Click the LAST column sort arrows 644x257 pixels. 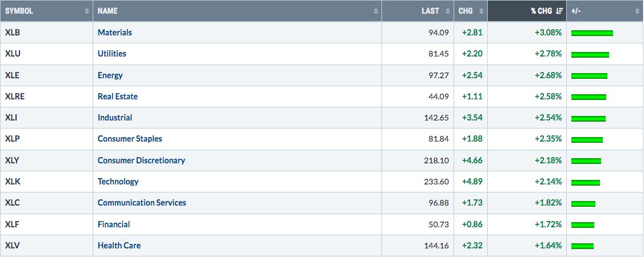(448, 11)
